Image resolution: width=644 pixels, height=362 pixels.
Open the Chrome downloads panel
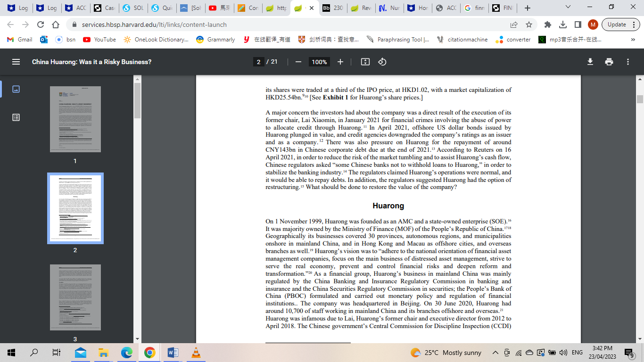[x=562, y=25]
